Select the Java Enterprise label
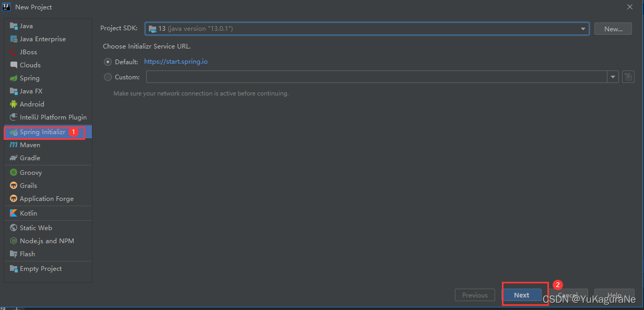The height and width of the screenshot is (310, 644). (x=43, y=39)
